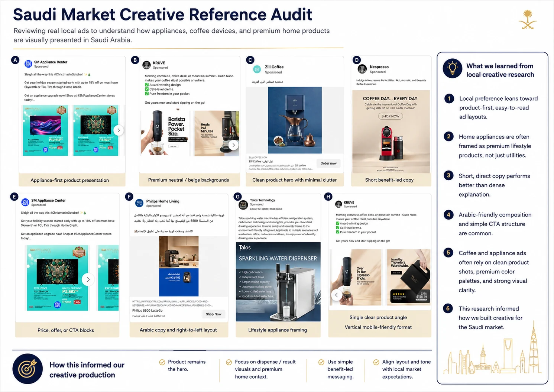The width and height of the screenshot is (554, 392).
Task: Open 'Over 9+ Bar Espresso Shots' image
Action: tap(356, 277)
